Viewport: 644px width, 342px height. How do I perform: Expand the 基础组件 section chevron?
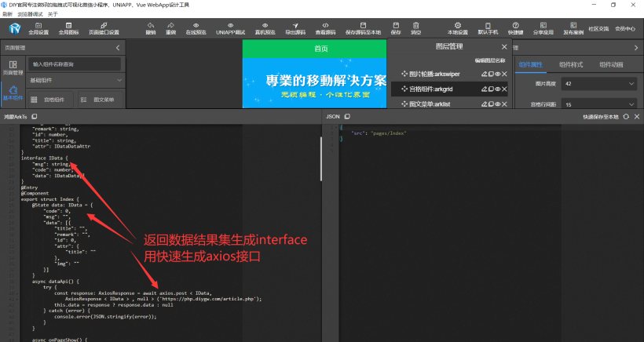tap(119, 80)
